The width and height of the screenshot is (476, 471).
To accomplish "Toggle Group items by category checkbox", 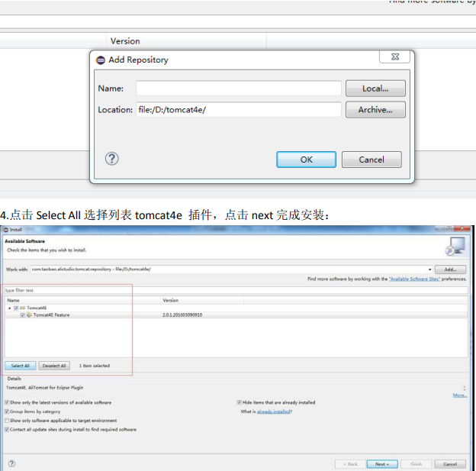I will (x=7, y=411).
